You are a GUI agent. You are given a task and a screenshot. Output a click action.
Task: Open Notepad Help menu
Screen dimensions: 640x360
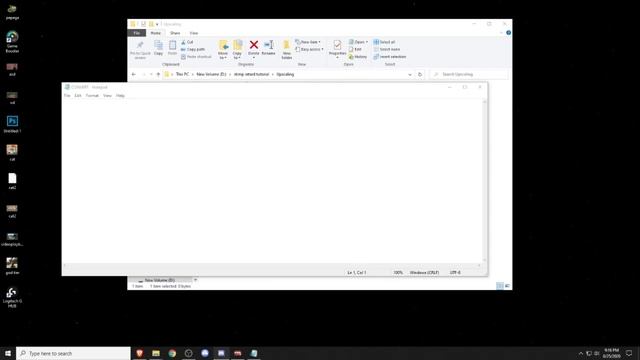click(120, 96)
